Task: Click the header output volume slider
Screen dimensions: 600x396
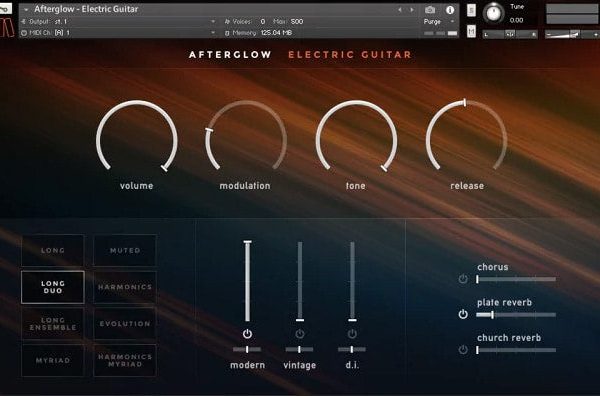Action: coord(572,34)
